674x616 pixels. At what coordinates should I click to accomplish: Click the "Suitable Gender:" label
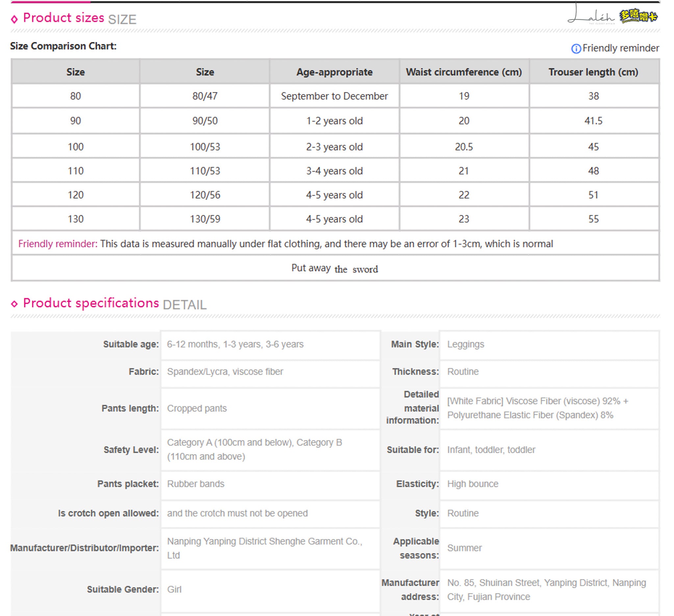(x=123, y=589)
